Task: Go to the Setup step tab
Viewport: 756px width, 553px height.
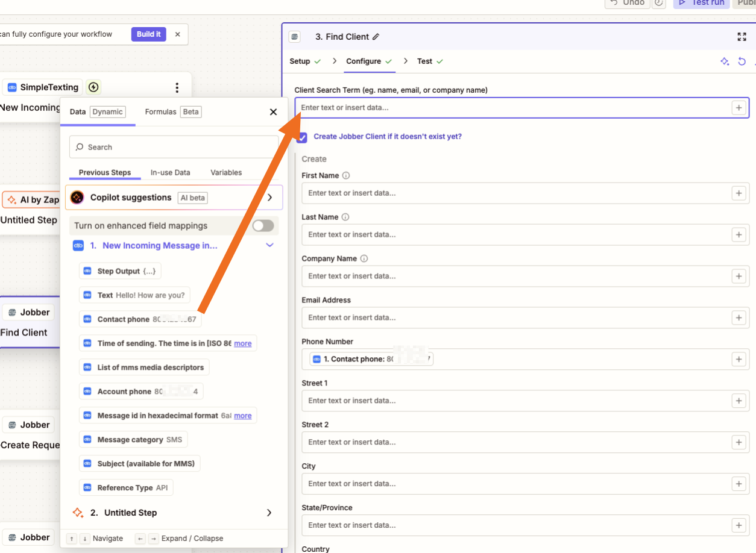Action: 305,61
